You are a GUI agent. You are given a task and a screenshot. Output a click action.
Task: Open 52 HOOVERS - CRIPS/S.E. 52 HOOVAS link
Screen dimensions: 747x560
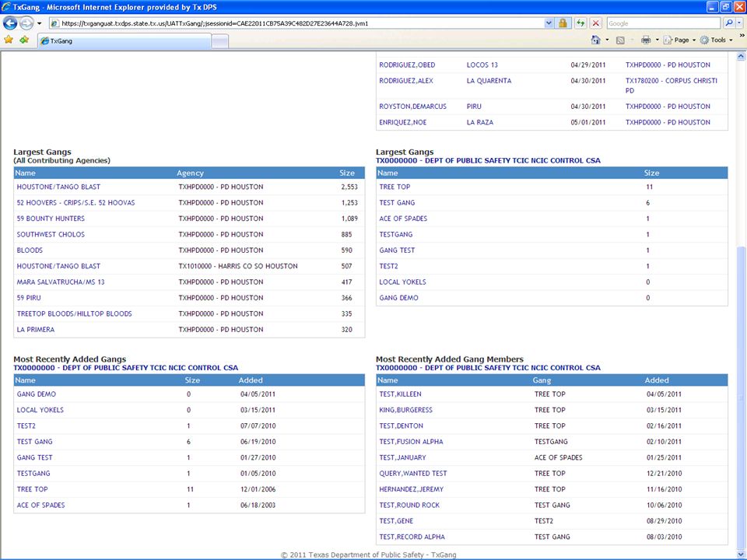coord(75,202)
